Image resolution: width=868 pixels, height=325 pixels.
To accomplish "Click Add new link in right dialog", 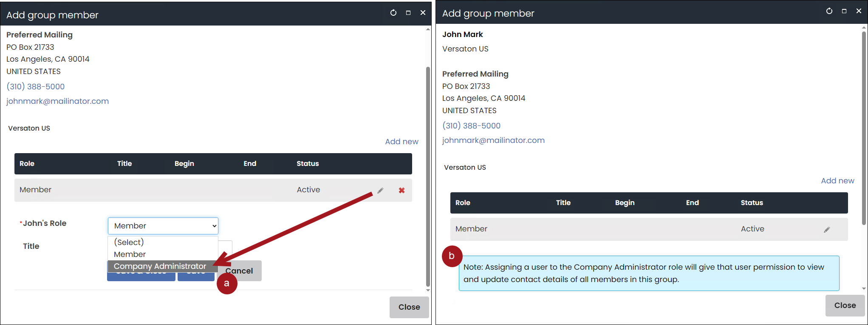I will coord(837,181).
